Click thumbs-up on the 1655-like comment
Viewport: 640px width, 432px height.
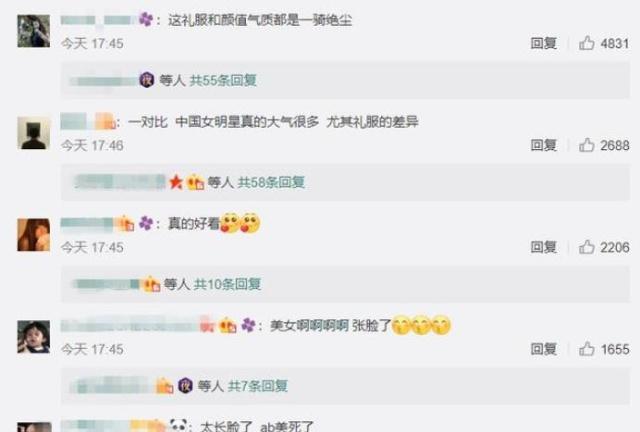click(587, 349)
